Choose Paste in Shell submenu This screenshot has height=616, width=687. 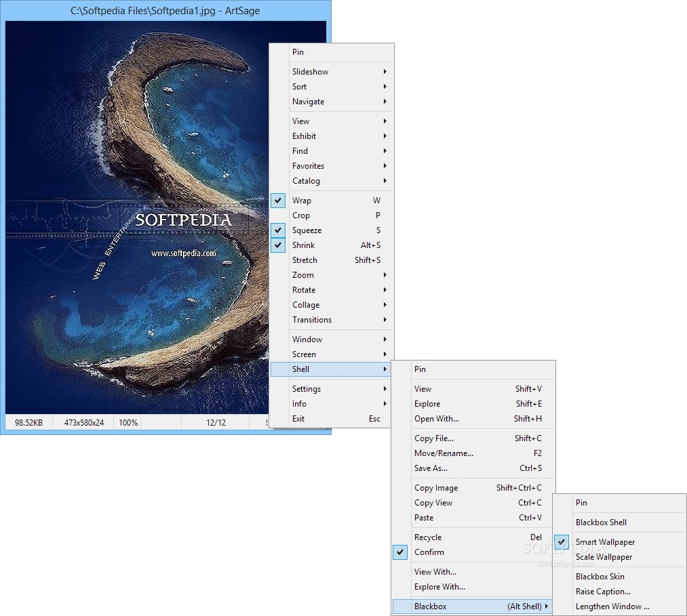(x=473, y=518)
